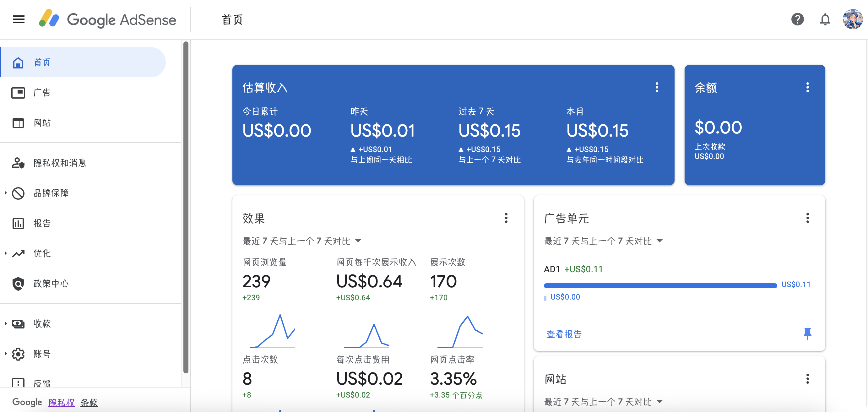
Task: Click the 网站 sites icon in sidebar
Action: coord(18,123)
